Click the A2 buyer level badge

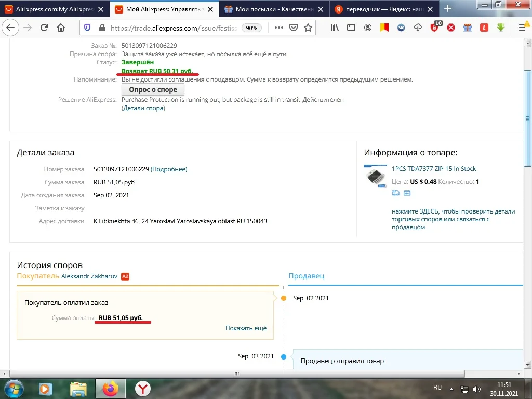point(125,276)
